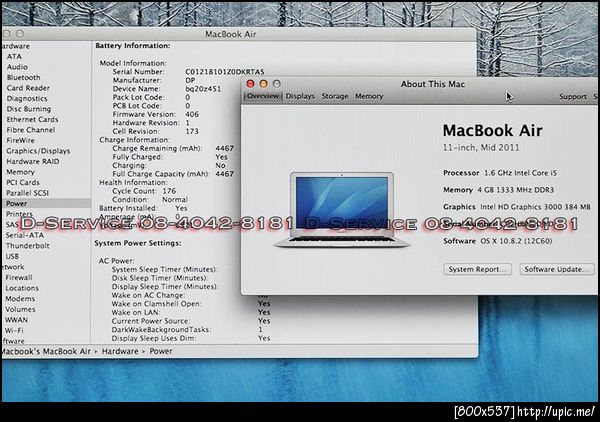
Task: Click the Wake on Clamshell Open row
Action: [191, 304]
